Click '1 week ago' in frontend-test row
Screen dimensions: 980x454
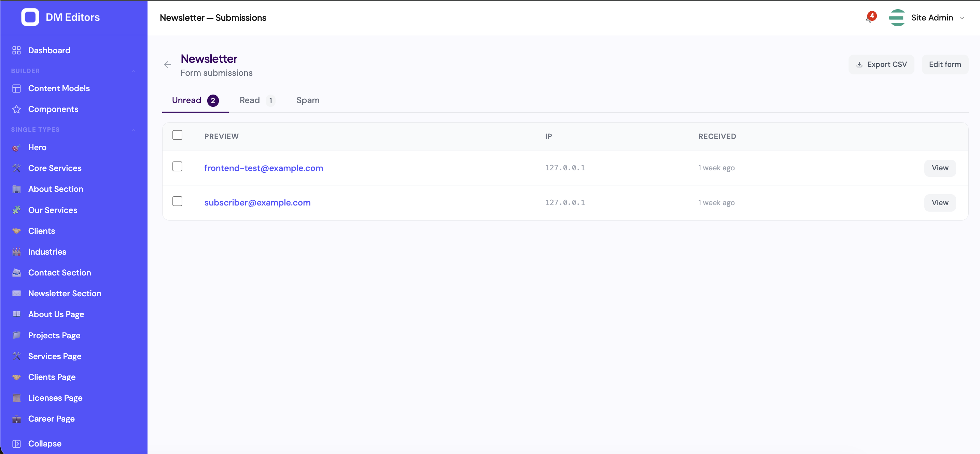click(x=716, y=168)
